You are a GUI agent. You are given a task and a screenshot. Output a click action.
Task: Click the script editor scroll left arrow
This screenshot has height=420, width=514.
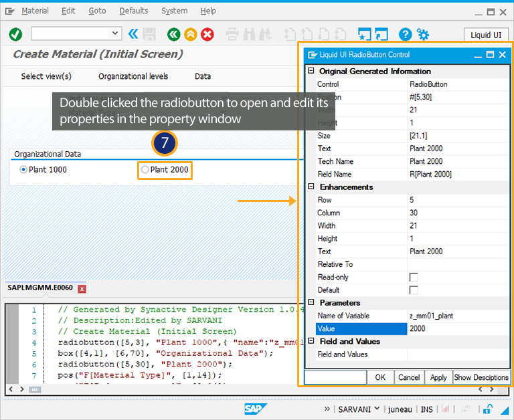click(11, 389)
